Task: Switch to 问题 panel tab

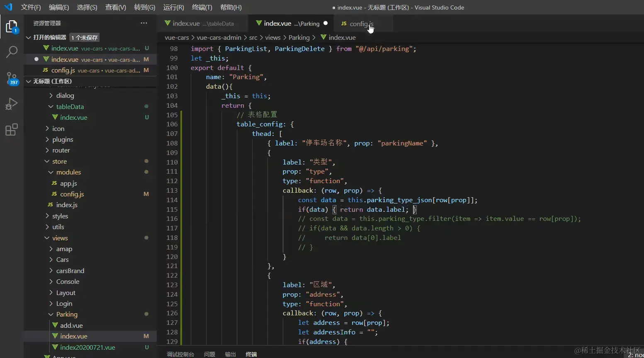Action: (209, 354)
